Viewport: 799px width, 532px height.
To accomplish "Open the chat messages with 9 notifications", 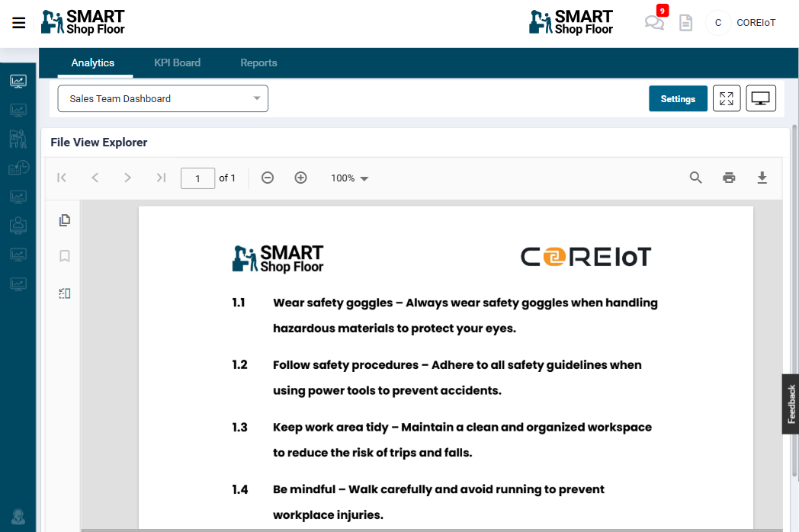I will 654,23.
